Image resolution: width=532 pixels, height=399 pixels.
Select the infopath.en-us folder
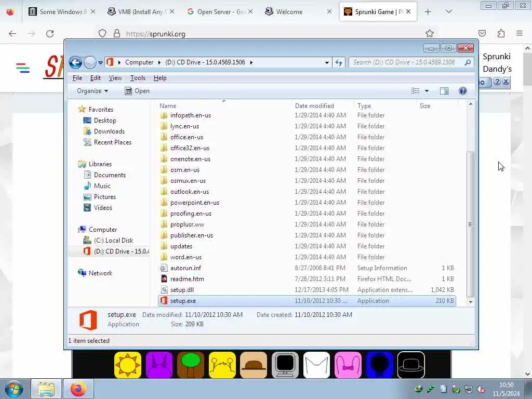click(x=307, y=115)
